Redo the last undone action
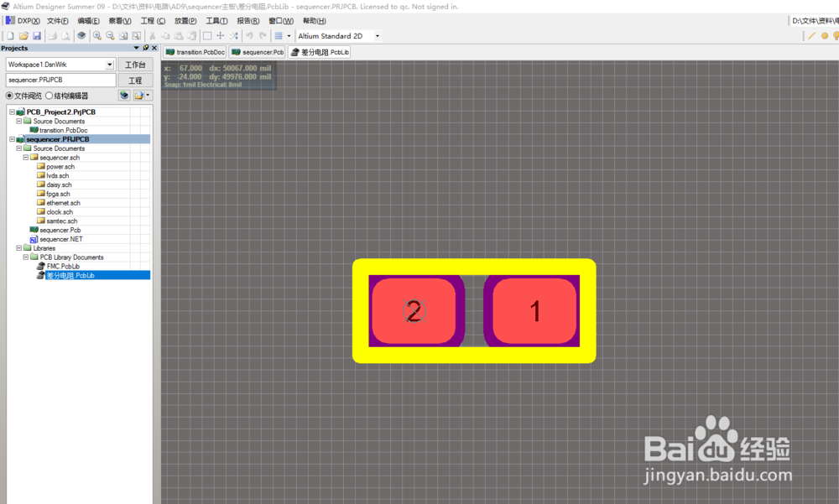The image size is (839, 504). tap(263, 36)
